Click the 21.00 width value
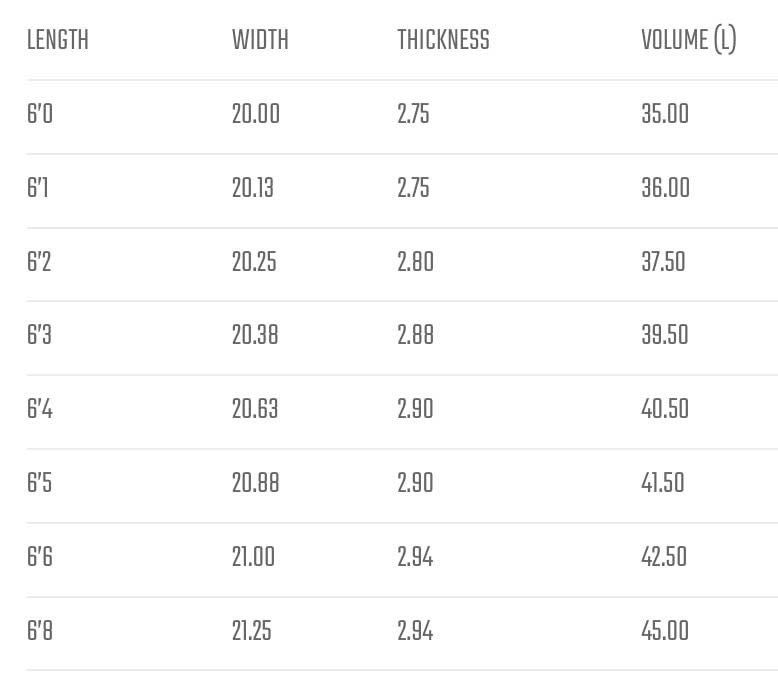The height and width of the screenshot is (684, 778). pyautogui.click(x=253, y=557)
